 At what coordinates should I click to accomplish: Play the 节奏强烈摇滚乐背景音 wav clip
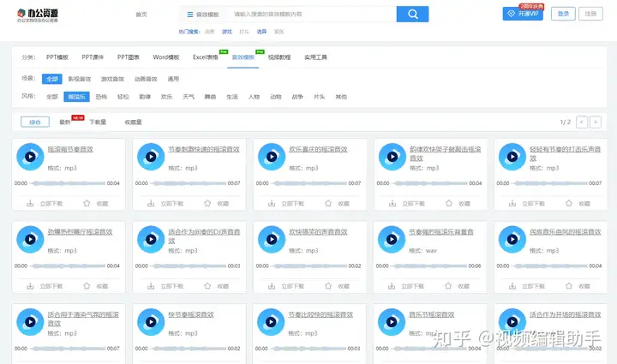[x=392, y=239]
